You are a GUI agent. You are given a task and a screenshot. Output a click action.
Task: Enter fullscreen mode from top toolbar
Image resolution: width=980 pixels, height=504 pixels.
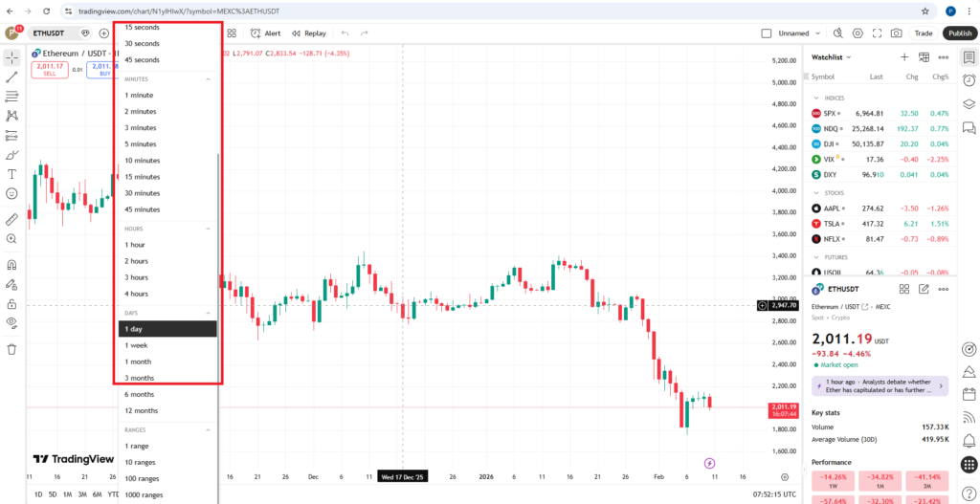[876, 33]
